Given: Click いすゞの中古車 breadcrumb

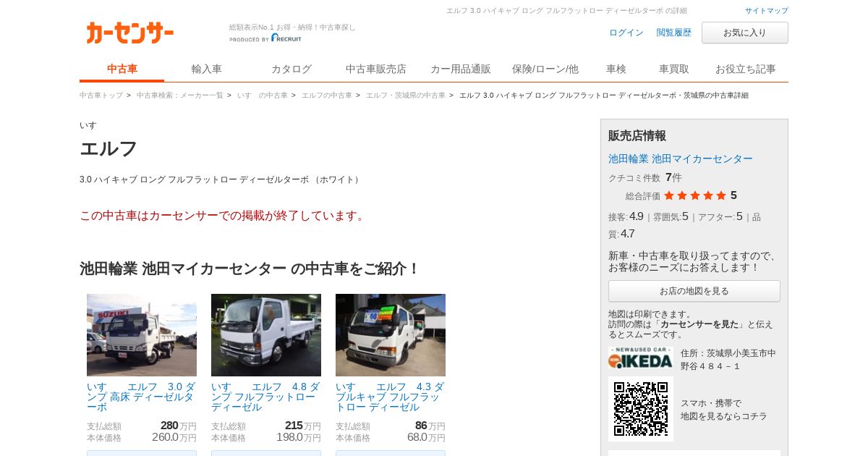Looking at the screenshot, I should 263,96.
